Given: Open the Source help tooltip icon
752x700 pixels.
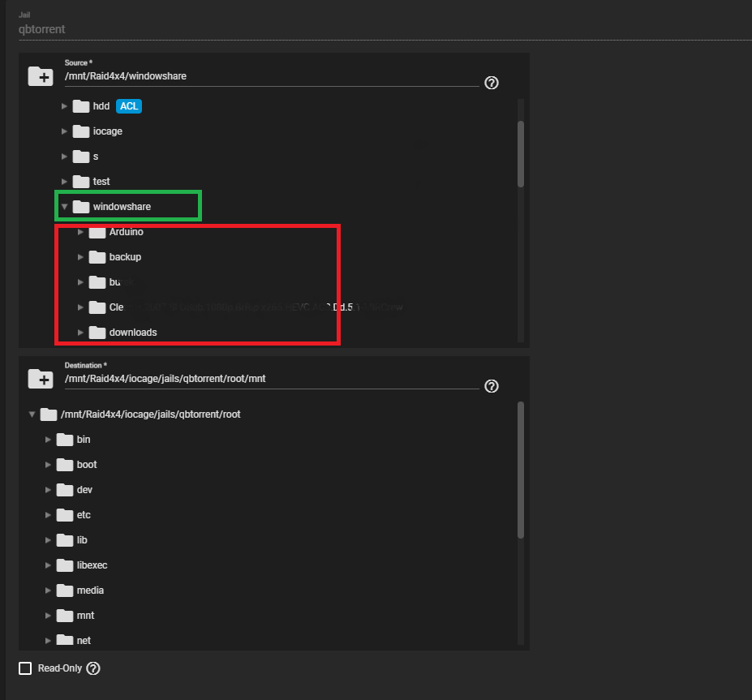Looking at the screenshot, I should [x=492, y=83].
